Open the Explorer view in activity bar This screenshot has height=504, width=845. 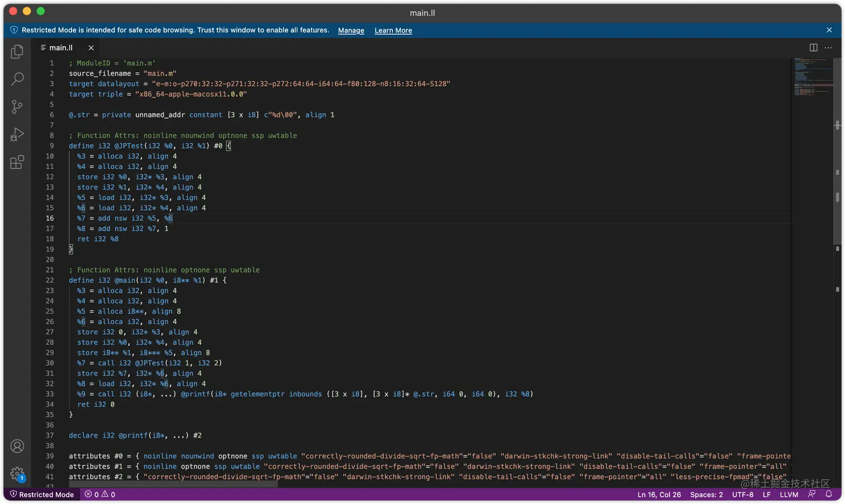[x=17, y=51]
